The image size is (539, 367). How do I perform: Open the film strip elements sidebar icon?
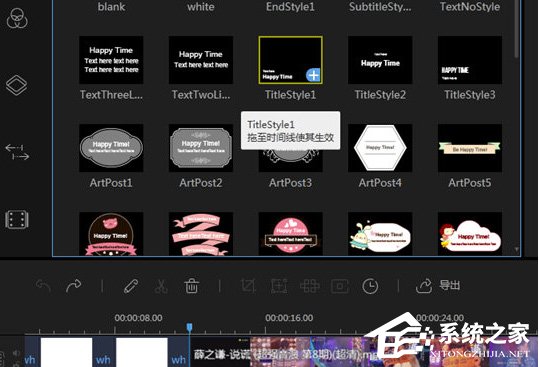pyautogui.click(x=16, y=219)
